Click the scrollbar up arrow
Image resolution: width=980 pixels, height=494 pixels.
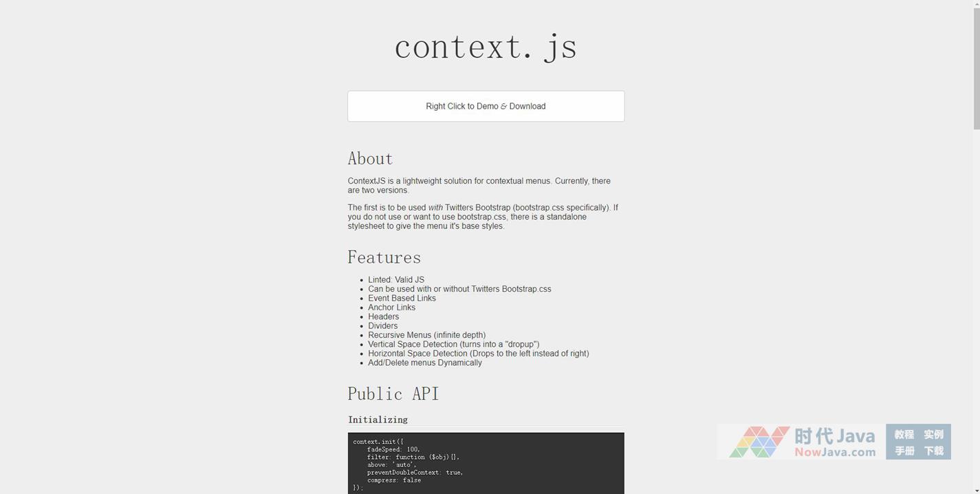(976, 4)
